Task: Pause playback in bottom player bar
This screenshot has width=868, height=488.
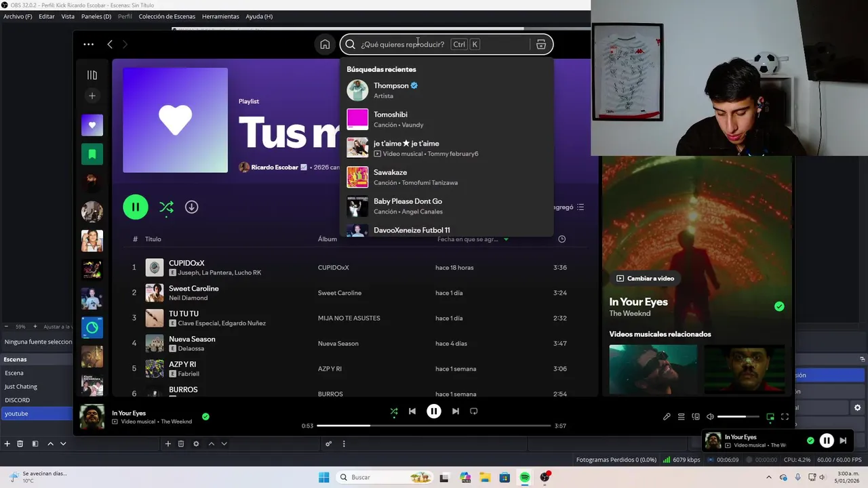Action: pyautogui.click(x=434, y=411)
